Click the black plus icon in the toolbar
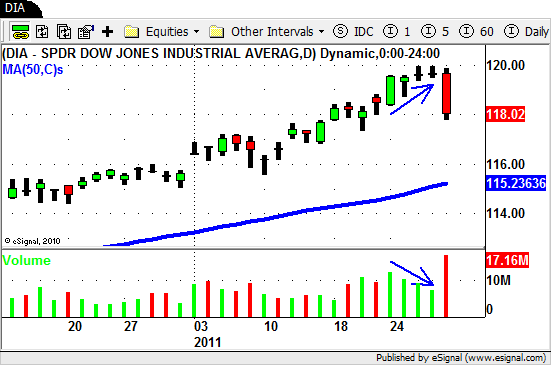551x365 pixels. click(108, 32)
